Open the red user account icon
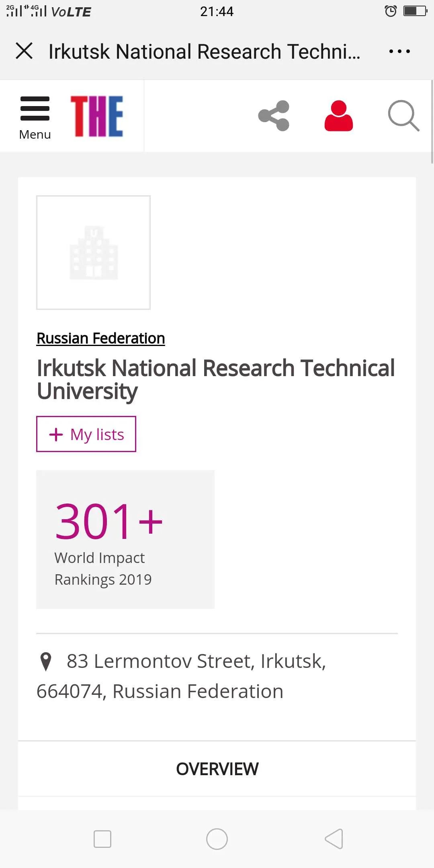The image size is (434, 868). (339, 116)
